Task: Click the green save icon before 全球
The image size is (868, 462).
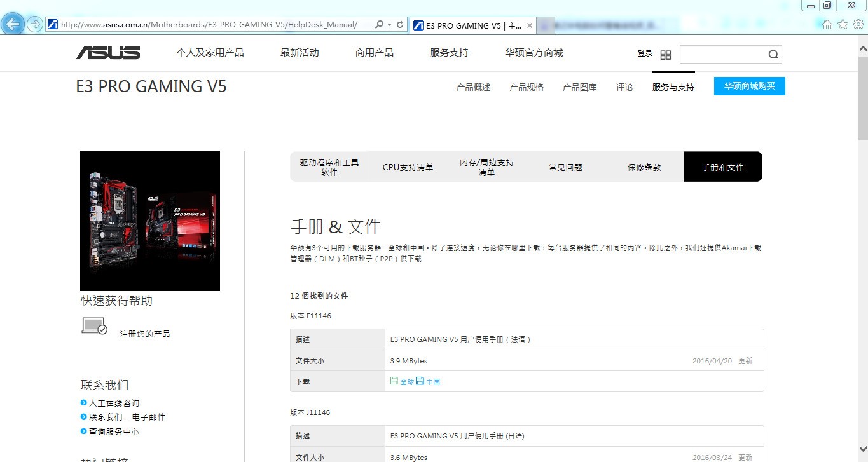Action: tap(394, 381)
